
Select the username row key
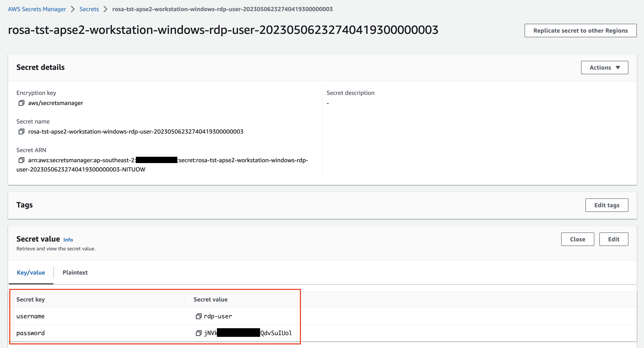click(x=31, y=316)
